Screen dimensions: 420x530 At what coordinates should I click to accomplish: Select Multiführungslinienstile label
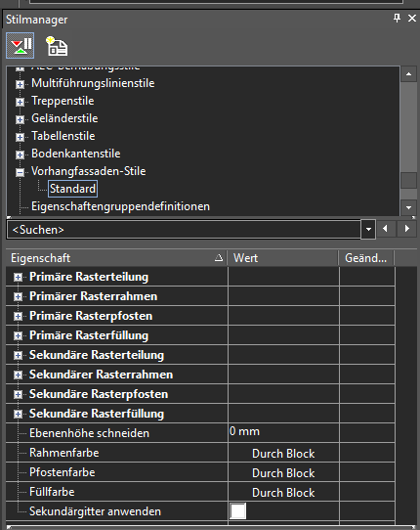pyautogui.click(x=93, y=83)
